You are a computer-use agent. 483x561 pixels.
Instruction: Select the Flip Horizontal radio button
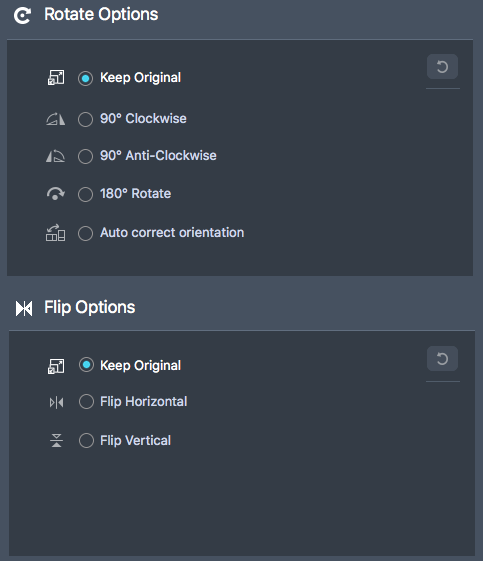point(86,401)
